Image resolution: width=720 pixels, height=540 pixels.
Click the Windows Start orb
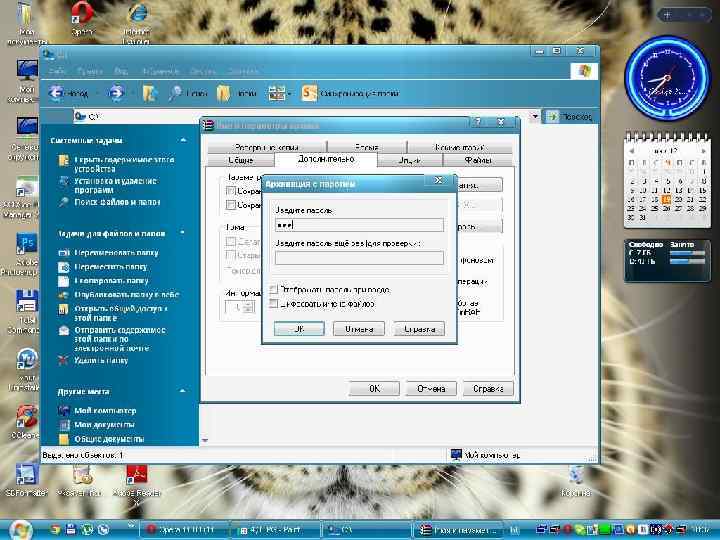[19, 530]
